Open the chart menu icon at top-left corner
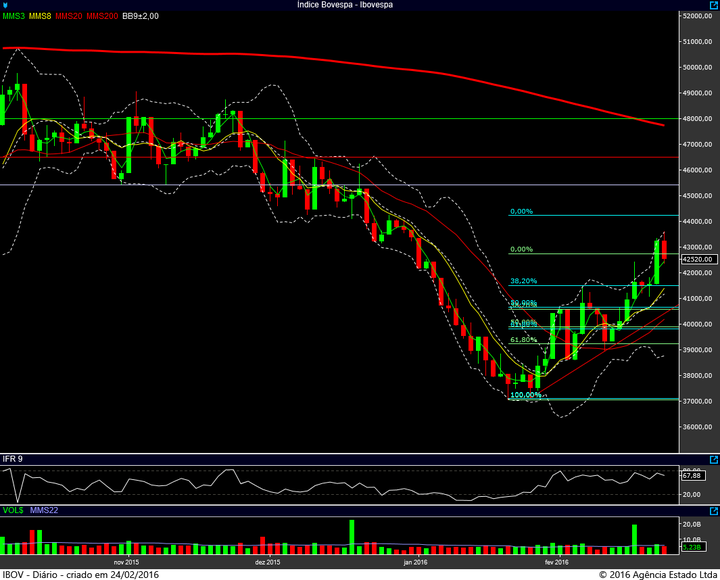The image size is (720, 580). [5, 6]
